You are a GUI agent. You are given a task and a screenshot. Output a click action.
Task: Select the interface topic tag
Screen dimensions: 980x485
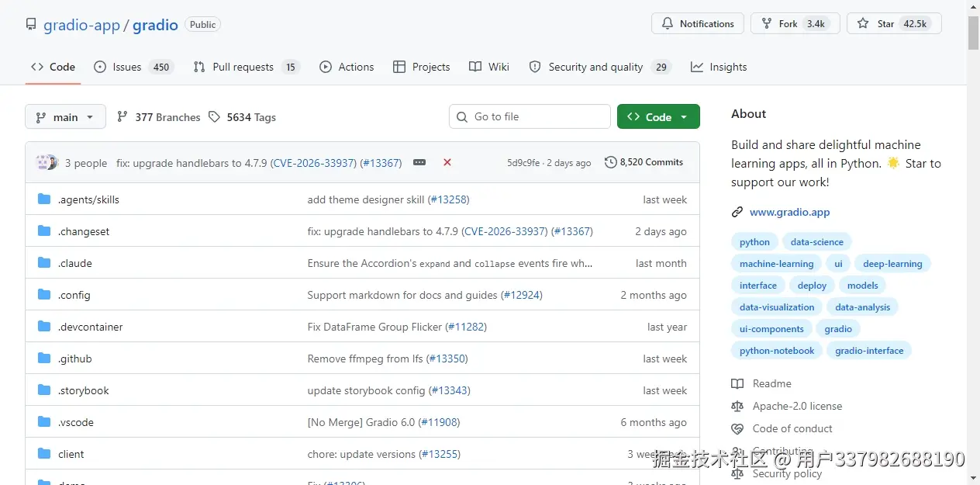757,286
